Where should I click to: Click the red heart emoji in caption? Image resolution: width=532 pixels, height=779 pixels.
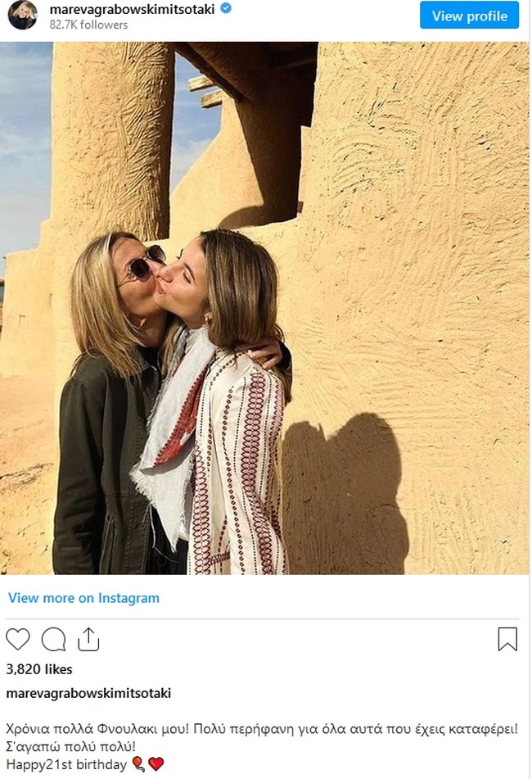(156, 764)
